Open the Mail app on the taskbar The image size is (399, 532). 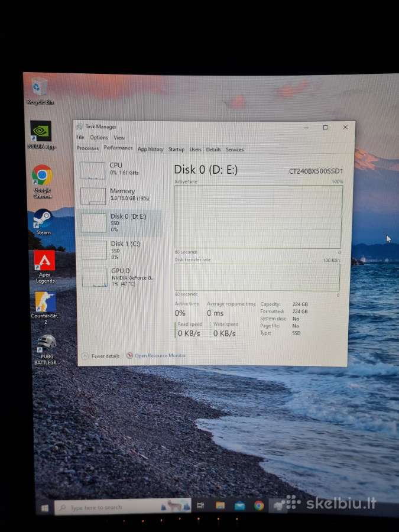tap(239, 506)
